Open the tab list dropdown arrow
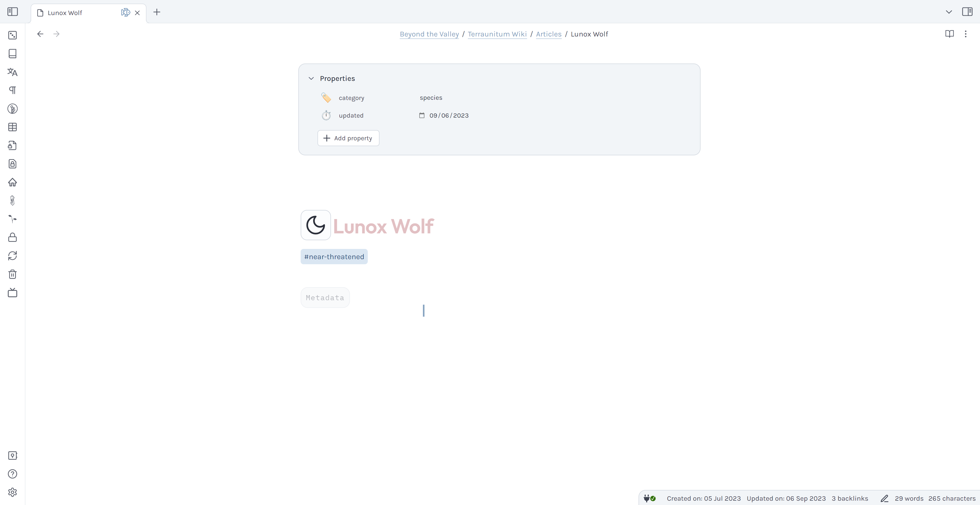This screenshot has width=980, height=505. 949,12
